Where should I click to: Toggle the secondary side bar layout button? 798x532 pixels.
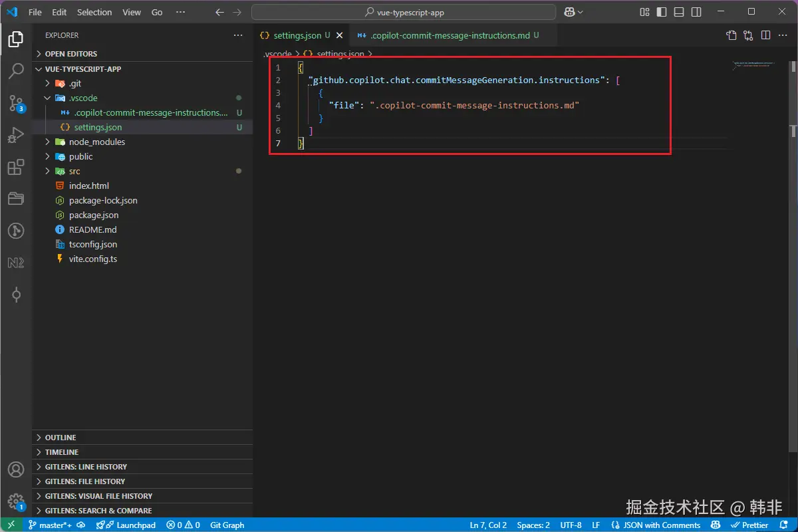click(x=696, y=12)
